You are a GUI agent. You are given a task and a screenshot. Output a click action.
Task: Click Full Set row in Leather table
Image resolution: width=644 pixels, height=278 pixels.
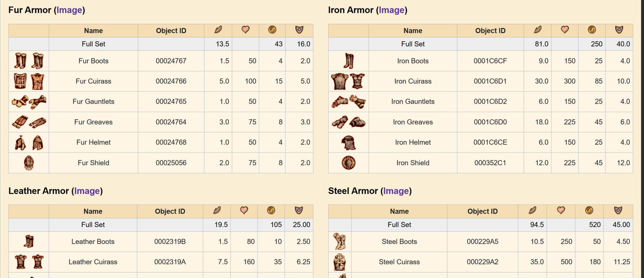[x=161, y=225]
